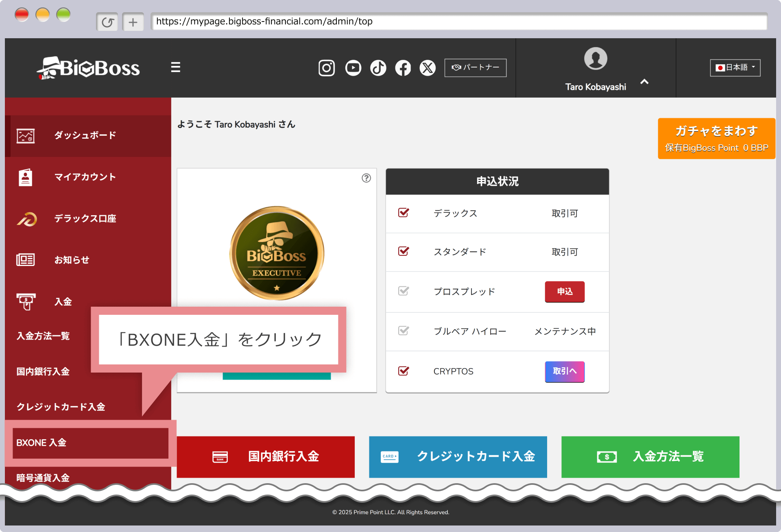
Task: Open the 日本語 language dropdown
Action: click(735, 68)
